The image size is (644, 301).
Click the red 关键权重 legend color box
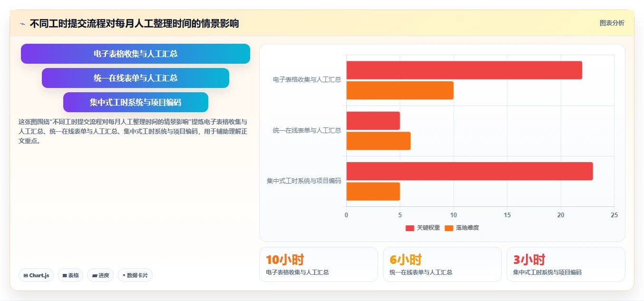pyautogui.click(x=410, y=228)
